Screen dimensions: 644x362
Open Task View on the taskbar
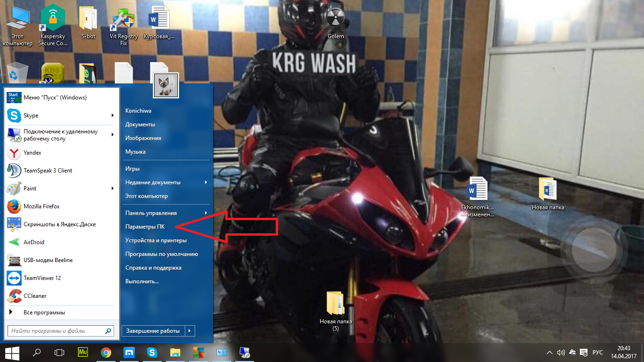[x=59, y=352]
